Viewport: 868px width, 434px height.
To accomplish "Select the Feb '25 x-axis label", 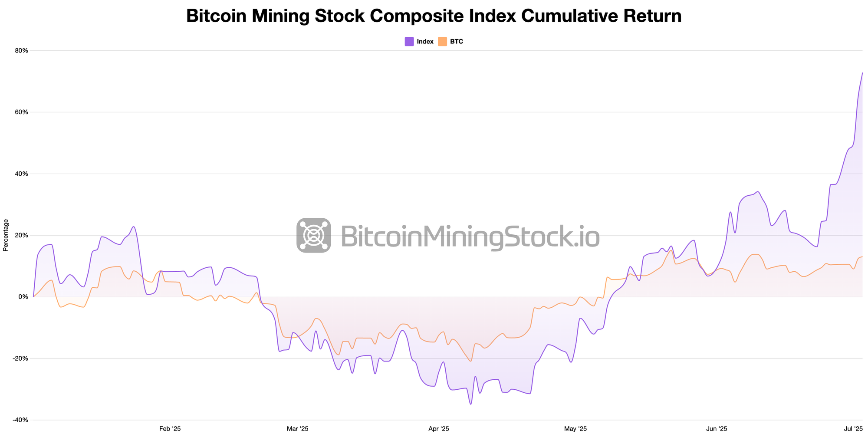I will [170, 429].
